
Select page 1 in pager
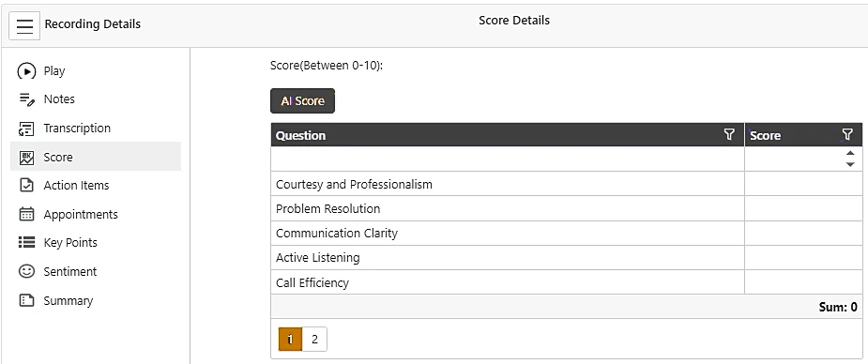click(x=290, y=339)
